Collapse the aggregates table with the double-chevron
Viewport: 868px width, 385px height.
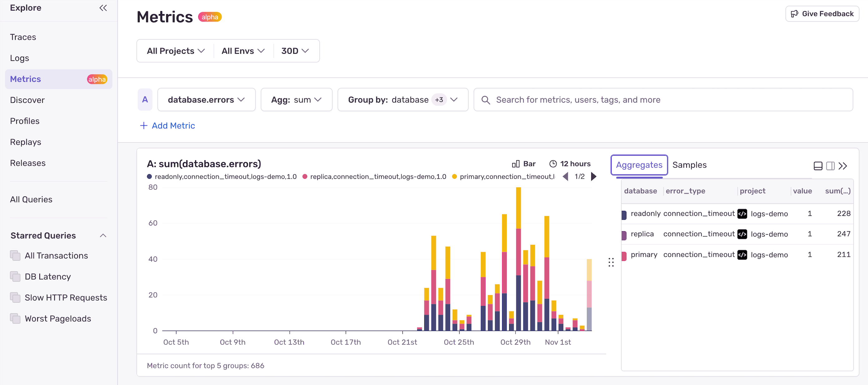click(844, 166)
